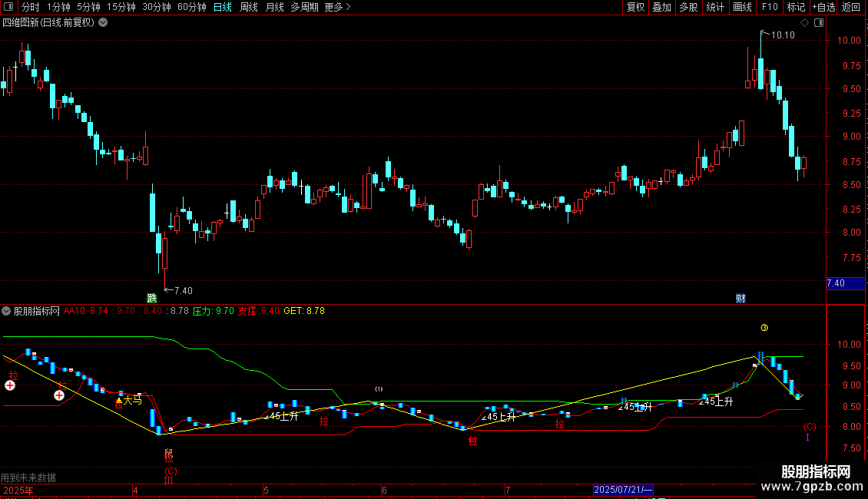Collapse the 股朋指标网 indicator panel arrow
Image resolution: width=868 pixels, height=499 pixels.
pos(6,311)
